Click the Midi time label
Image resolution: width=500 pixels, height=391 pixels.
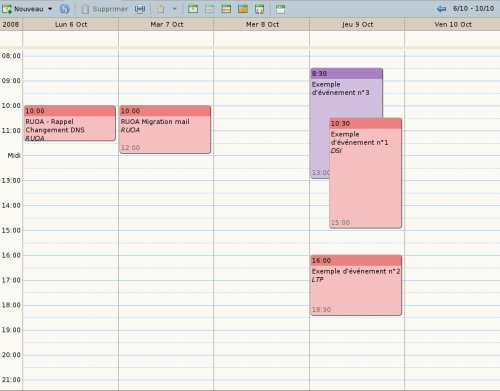[x=14, y=155]
